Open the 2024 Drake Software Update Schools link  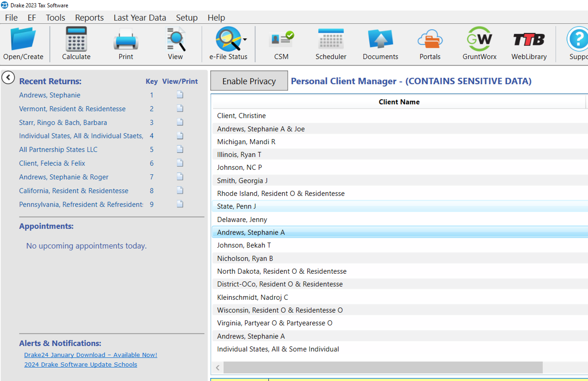click(x=80, y=365)
